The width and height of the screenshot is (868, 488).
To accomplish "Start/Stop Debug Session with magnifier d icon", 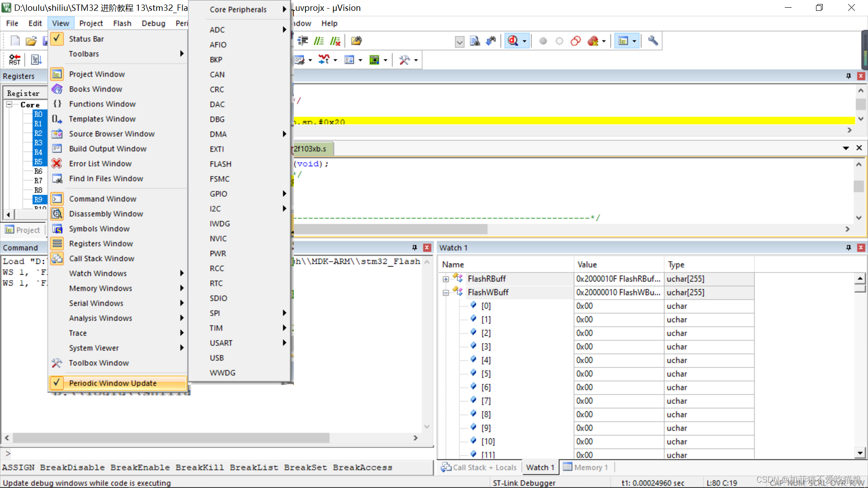I will click(x=513, y=41).
